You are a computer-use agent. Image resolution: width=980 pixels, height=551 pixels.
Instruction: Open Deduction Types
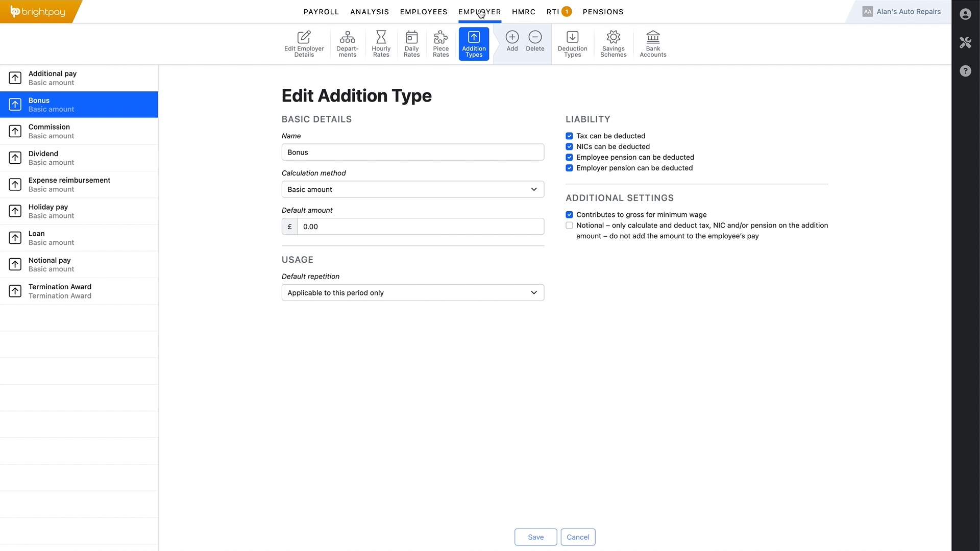tap(573, 43)
